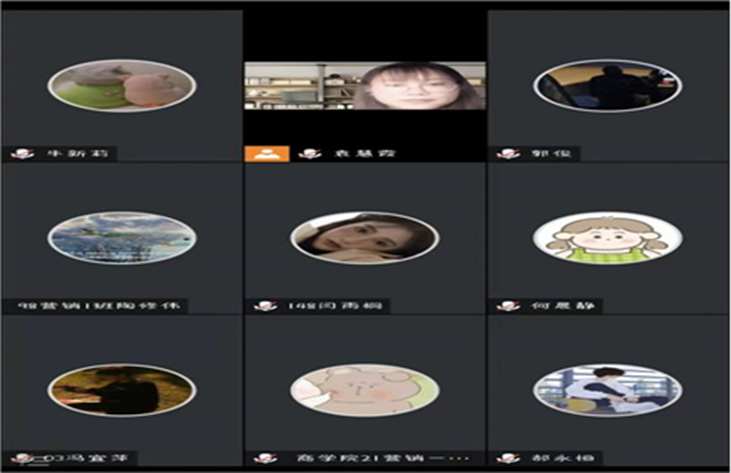Select the plush toy avatar of 牛新莉
Viewport: 731px width, 473px height.
click(122, 86)
